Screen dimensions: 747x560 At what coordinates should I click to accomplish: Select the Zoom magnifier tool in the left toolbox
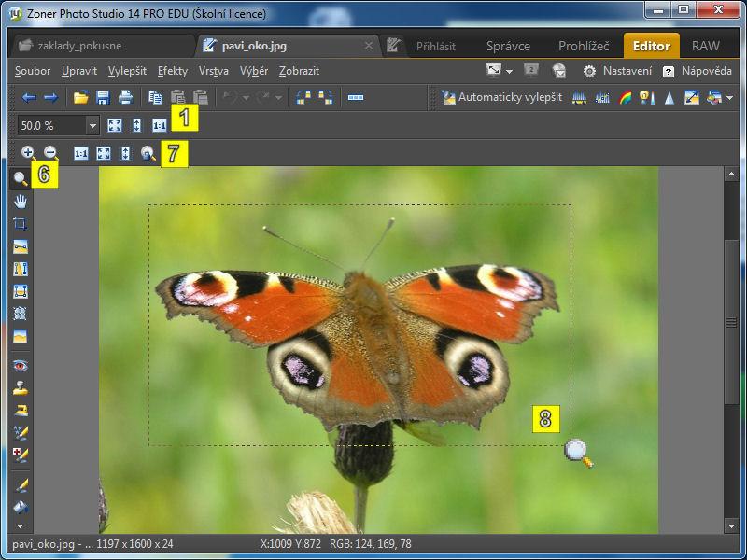20,178
